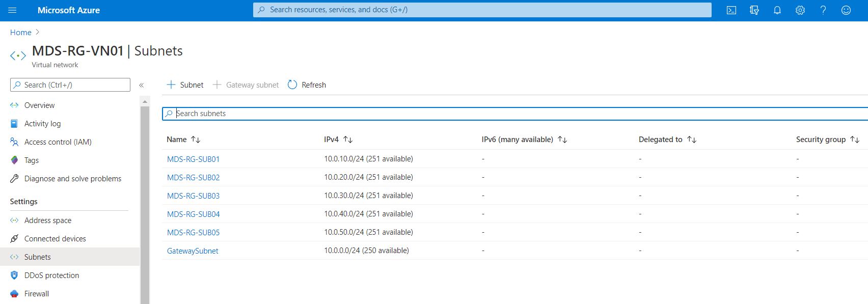Click the 10.0.40.0/24 (251 available) cell
Viewport: 868px width, 304px height.
point(368,214)
